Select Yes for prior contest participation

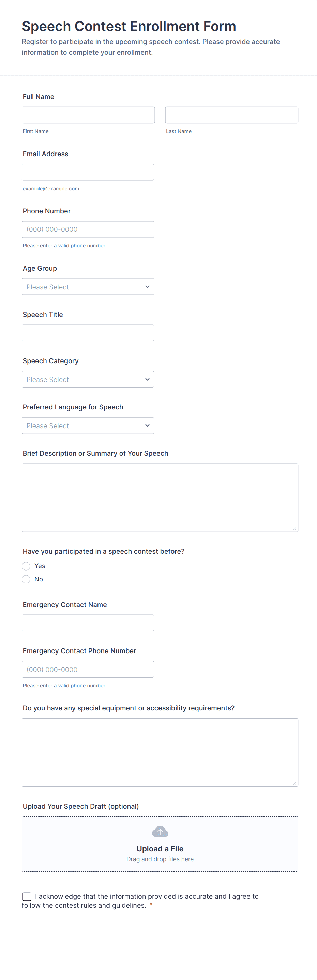coord(26,566)
